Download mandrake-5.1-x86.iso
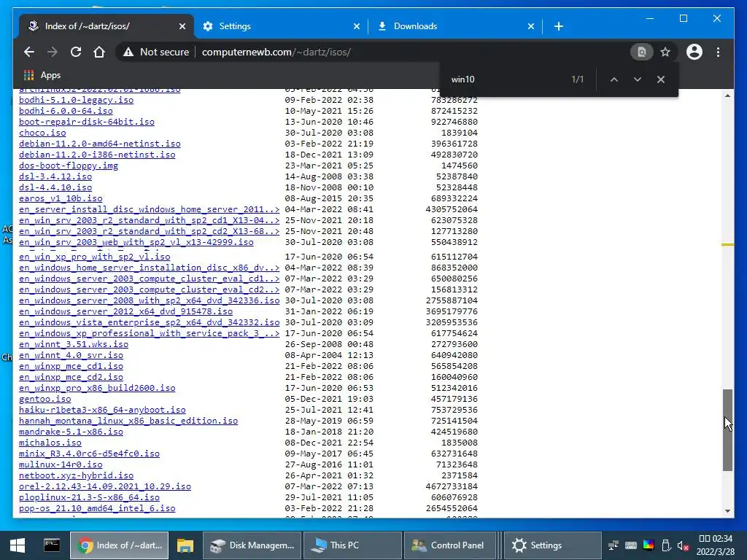747x560 pixels. tap(71, 432)
